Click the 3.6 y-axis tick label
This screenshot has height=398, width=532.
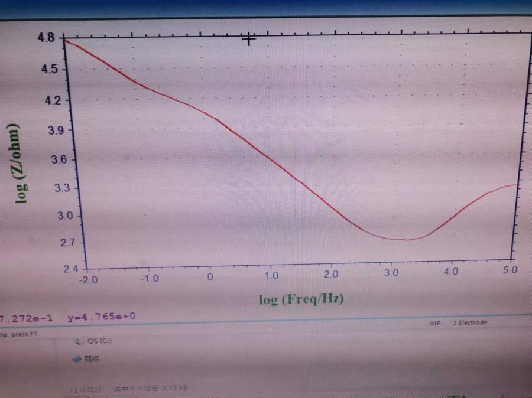point(59,159)
